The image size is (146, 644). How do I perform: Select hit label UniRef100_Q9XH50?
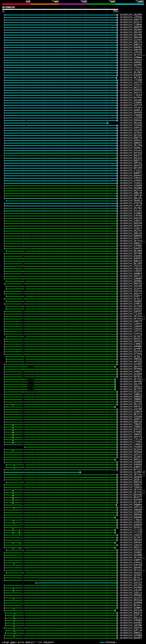click(131, 65)
